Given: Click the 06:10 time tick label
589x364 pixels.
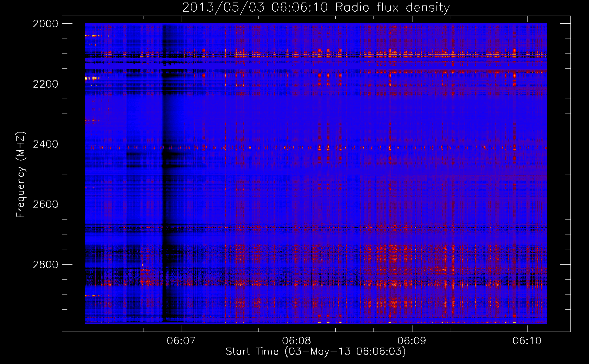Looking at the screenshot, I should (x=527, y=341).
